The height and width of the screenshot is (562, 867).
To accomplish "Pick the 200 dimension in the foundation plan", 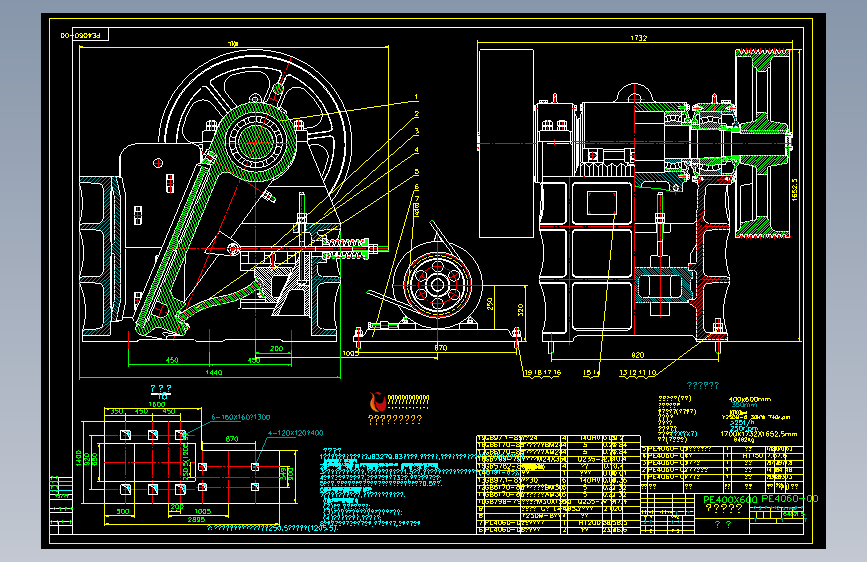I will pos(177,507).
